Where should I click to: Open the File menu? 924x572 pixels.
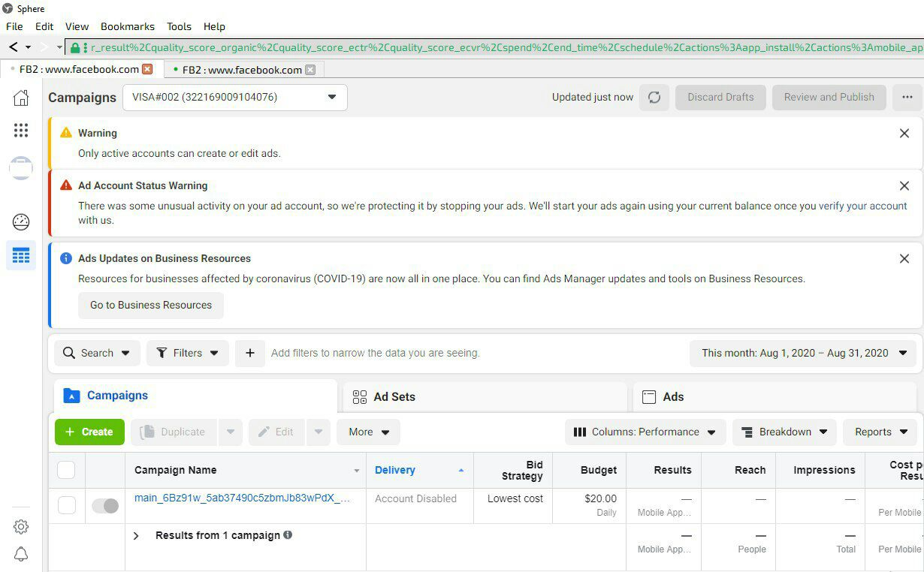tap(14, 26)
